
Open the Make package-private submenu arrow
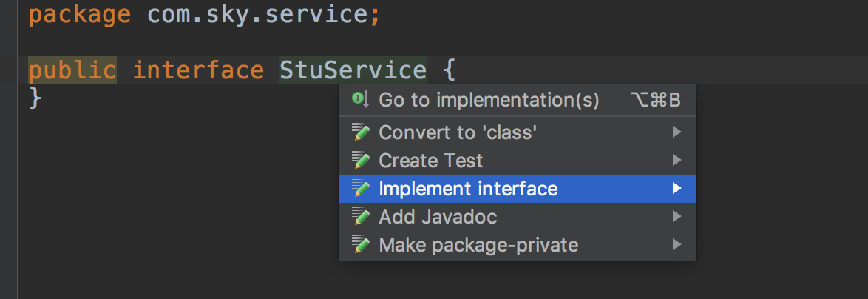coord(677,245)
